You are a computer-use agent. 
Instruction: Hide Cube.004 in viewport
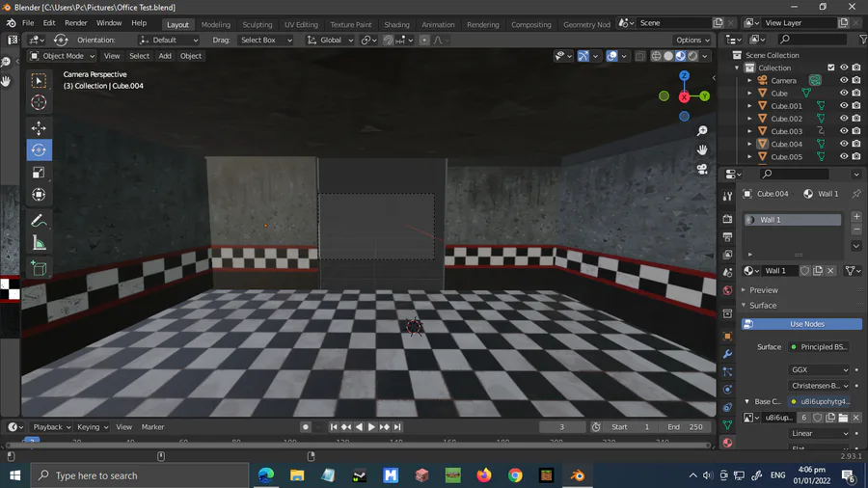tap(844, 144)
